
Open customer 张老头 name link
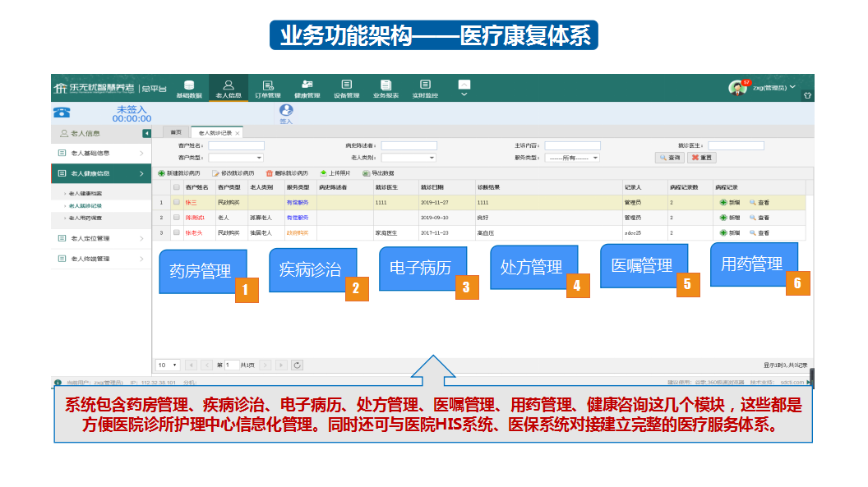[x=194, y=232]
